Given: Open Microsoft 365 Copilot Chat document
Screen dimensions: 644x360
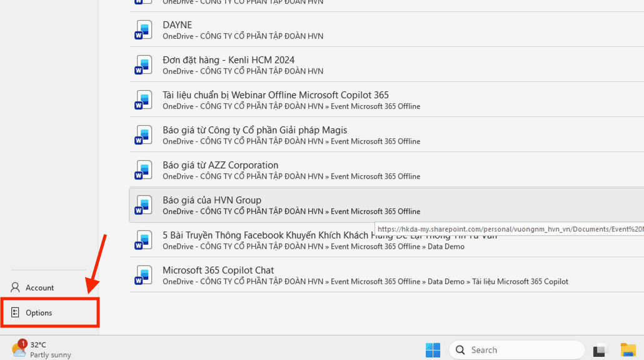Looking at the screenshot, I should pyautogui.click(x=386, y=275).
